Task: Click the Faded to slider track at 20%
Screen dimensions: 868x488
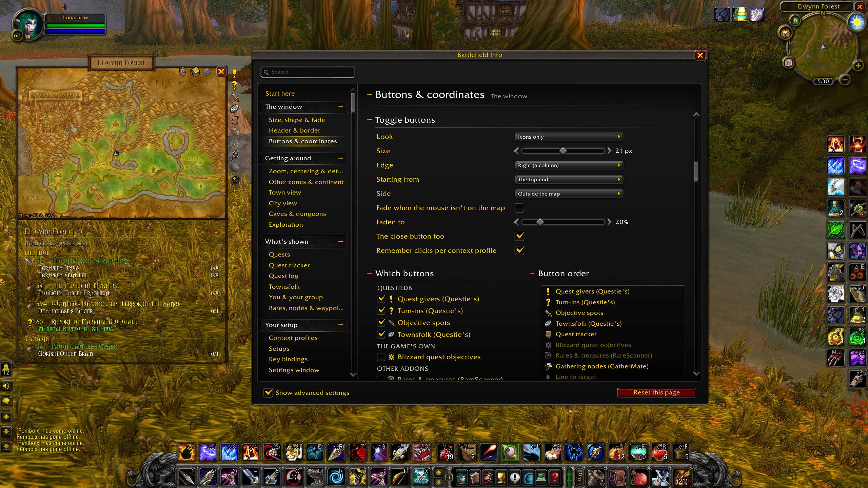Action: (563, 222)
